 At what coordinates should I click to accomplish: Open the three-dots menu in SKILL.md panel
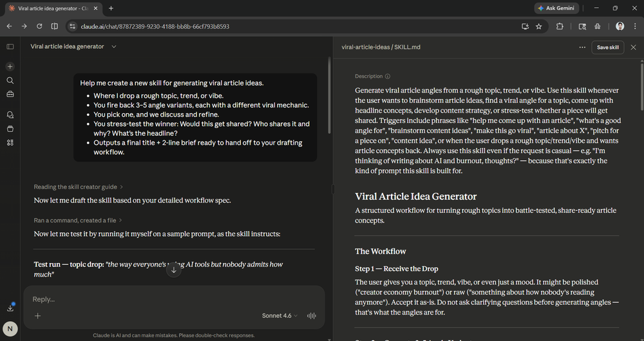582,47
